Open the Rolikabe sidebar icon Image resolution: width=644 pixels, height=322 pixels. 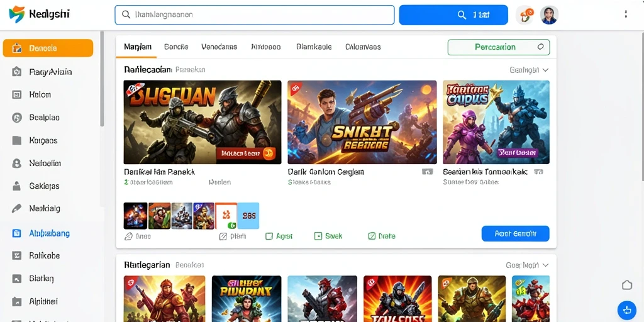pyautogui.click(x=17, y=255)
